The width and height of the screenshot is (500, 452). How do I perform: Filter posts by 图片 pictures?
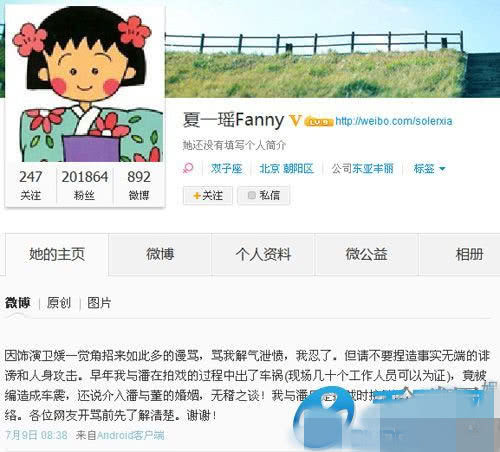(99, 303)
